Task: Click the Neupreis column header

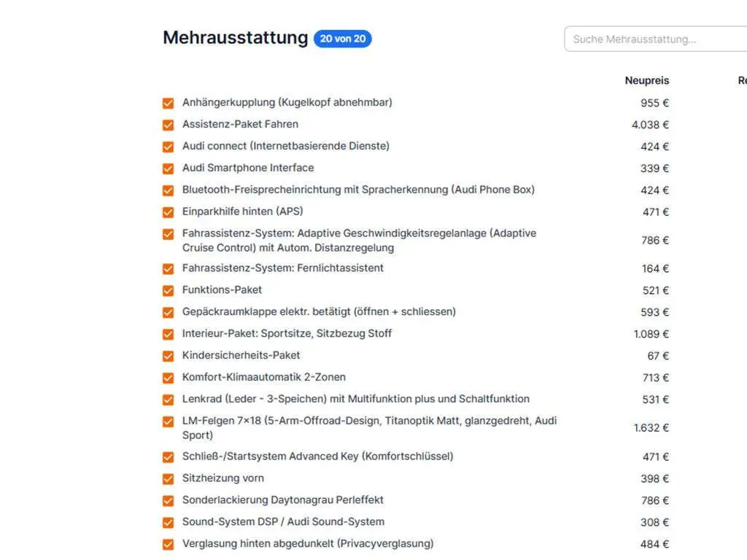Action: tap(646, 81)
